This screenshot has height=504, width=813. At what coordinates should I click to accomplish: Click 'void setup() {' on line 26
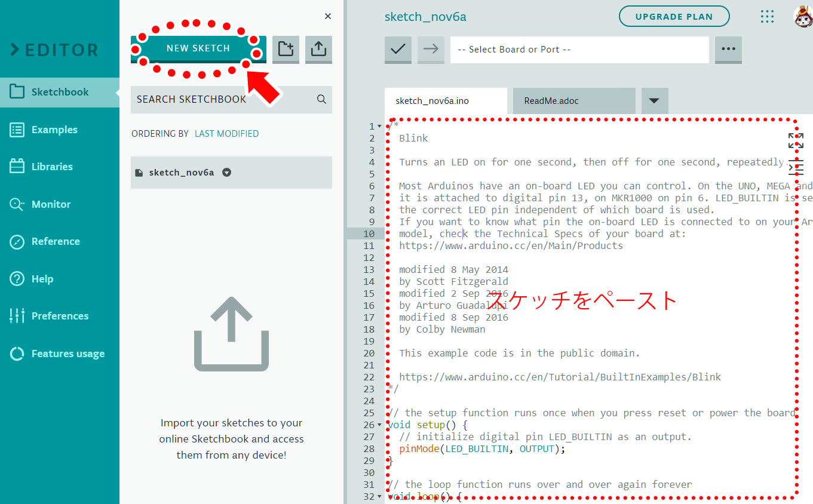coord(428,425)
